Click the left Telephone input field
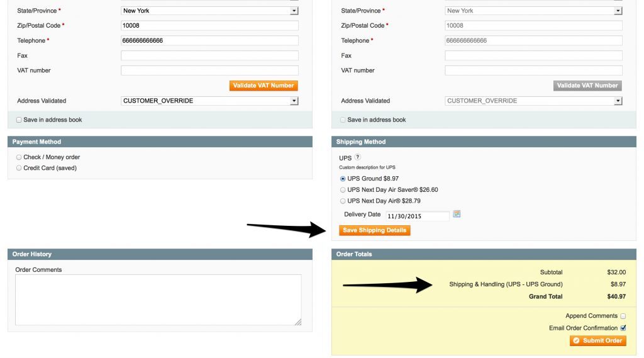644x358 pixels. (209, 40)
